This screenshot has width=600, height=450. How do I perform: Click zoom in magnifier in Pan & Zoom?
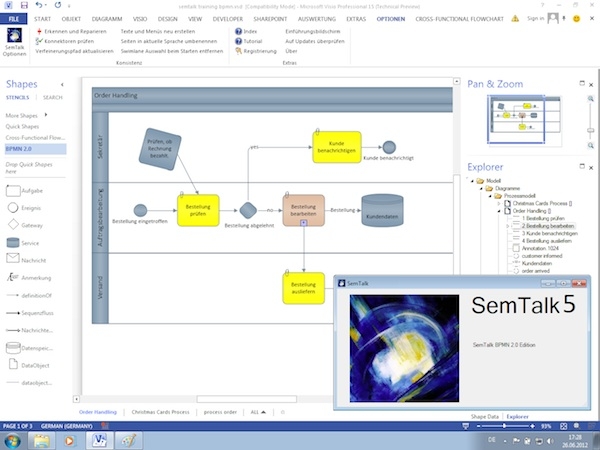point(591,99)
